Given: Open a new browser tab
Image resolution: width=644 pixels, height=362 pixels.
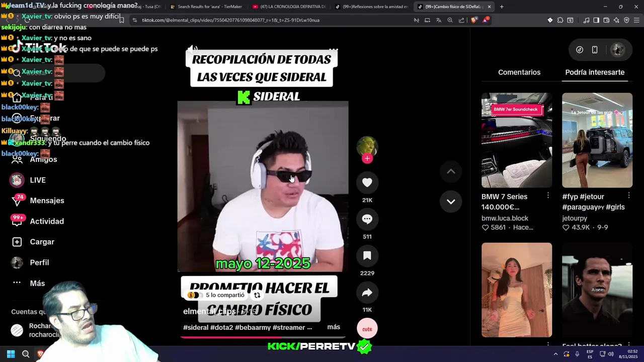Looking at the screenshot, I should click(x=502, y=7).
